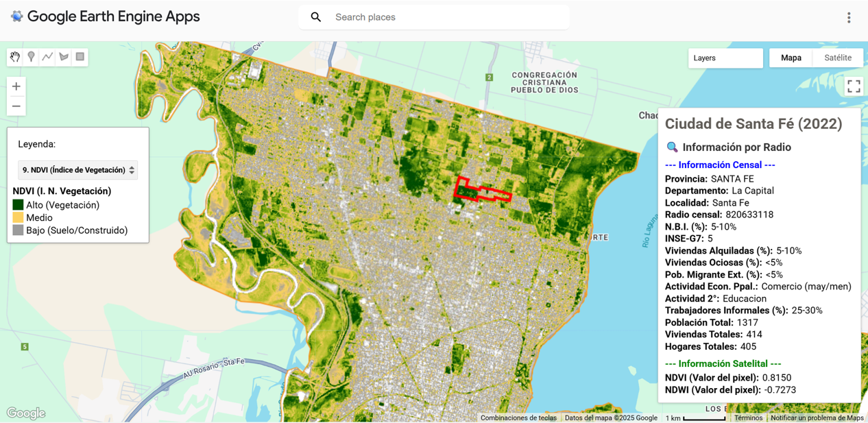Screen dimensions: 868x423
Task: Open the three-dot options menu
Action: (x=849, y=18)
